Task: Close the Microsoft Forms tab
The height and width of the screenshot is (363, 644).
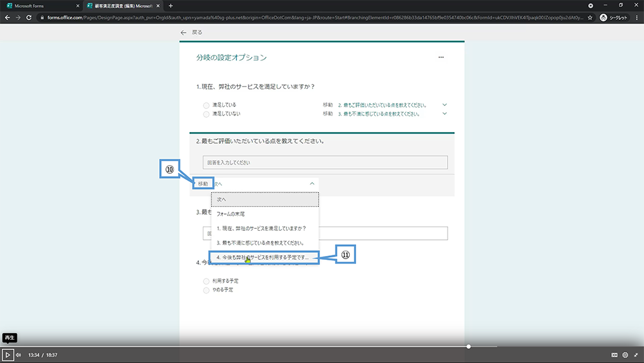Action: (78, 6)
